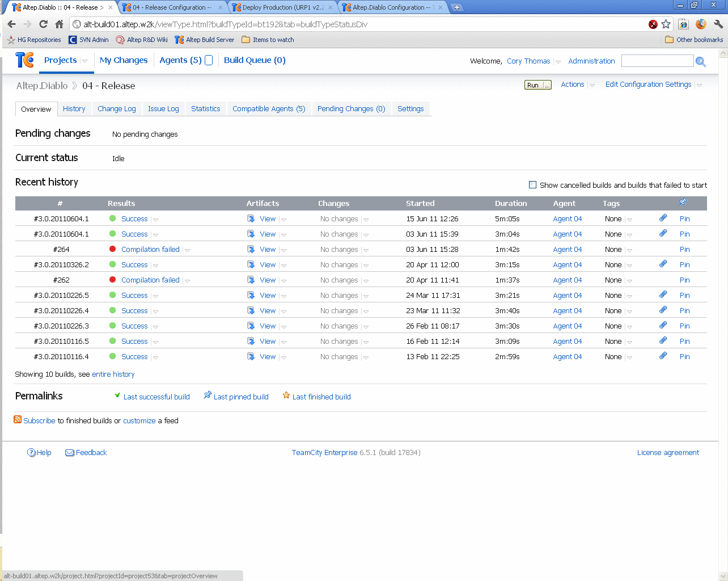Bookmark page with star icon
This screenshot has width=728, height=581.
coord(666,24)
